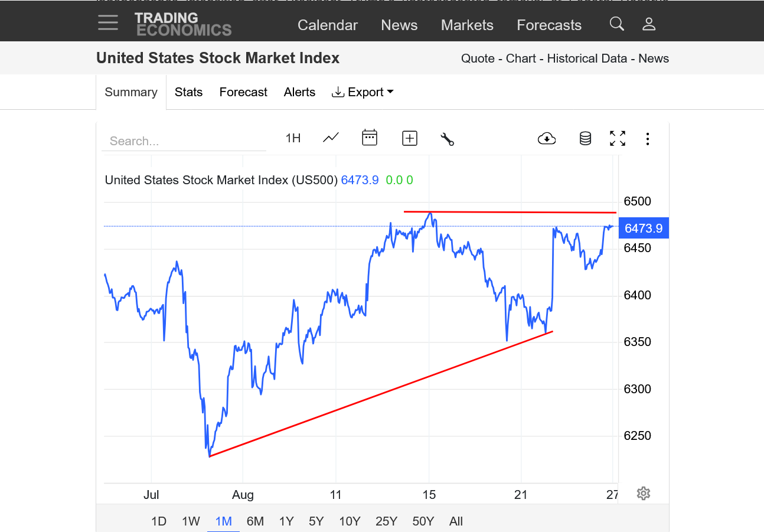Open the database stack icon

click(x=585, y=139)
